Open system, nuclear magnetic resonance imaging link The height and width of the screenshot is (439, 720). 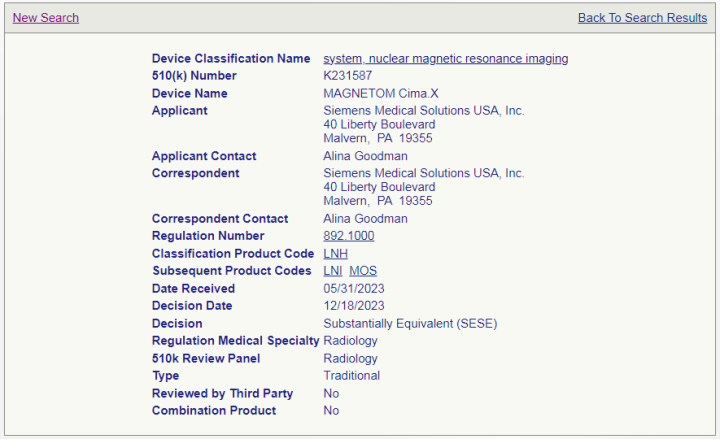[x=445, y=59]
